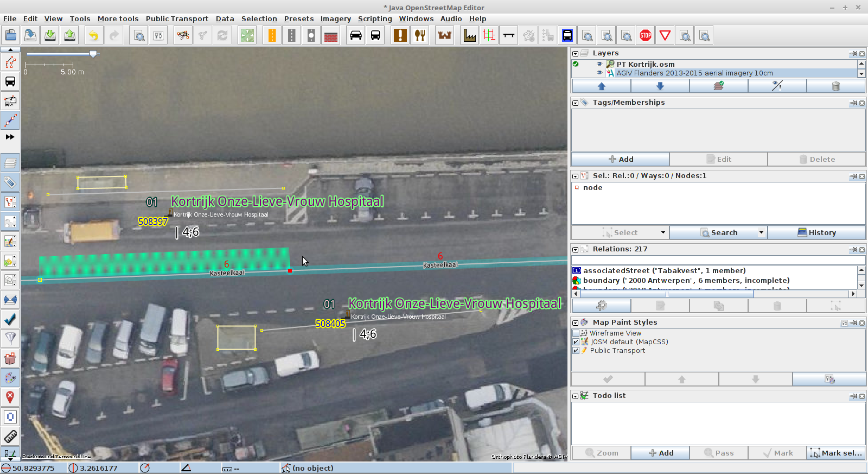
Task: Click the car preset icon
Action: 355,36
